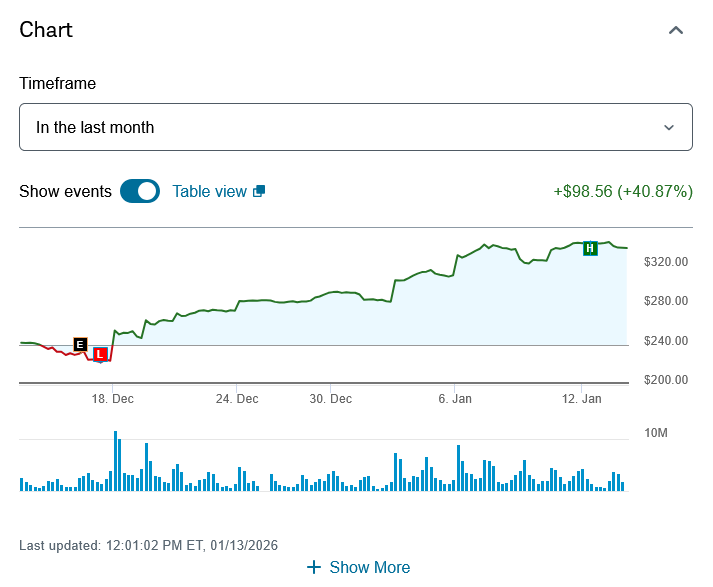Click the $240.00 price axis label

coord(666,341)
